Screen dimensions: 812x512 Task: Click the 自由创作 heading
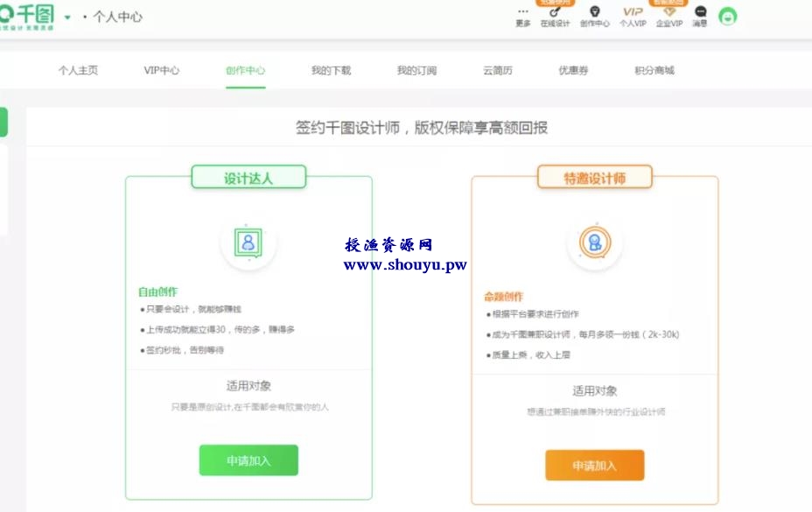[158, 291]
